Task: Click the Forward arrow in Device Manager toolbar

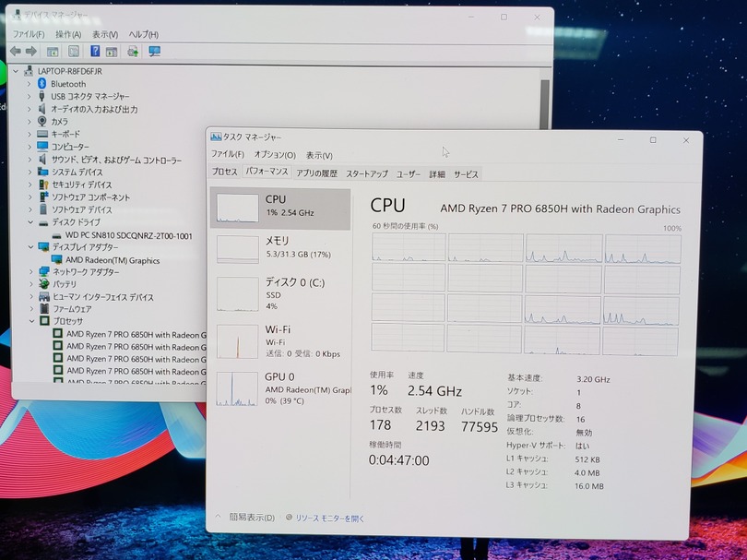Action: [31, 51]
